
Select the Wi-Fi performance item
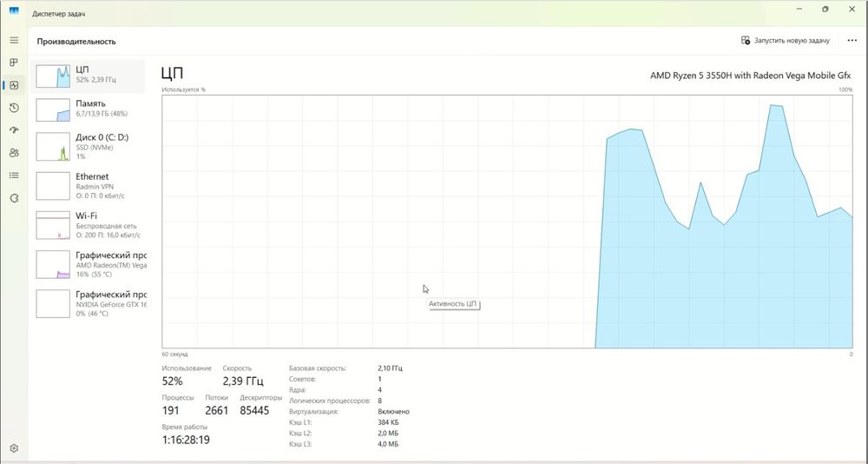tap(89, 225)
